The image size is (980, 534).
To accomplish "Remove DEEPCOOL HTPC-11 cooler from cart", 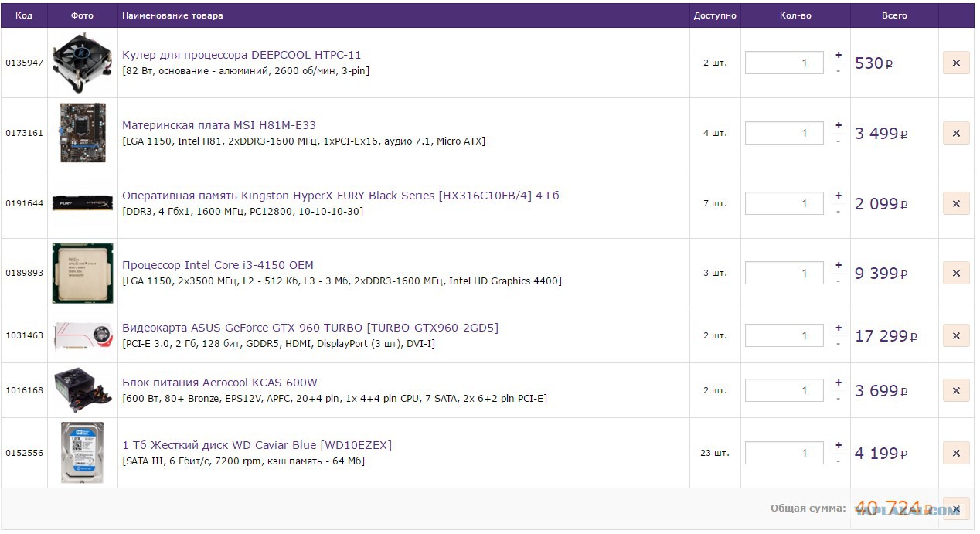I will click(x=956, y=63).
